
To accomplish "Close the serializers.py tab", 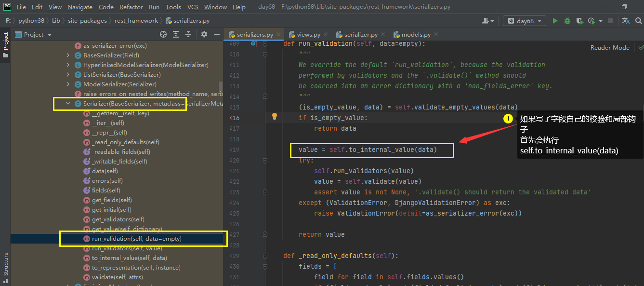I will 278,34.
